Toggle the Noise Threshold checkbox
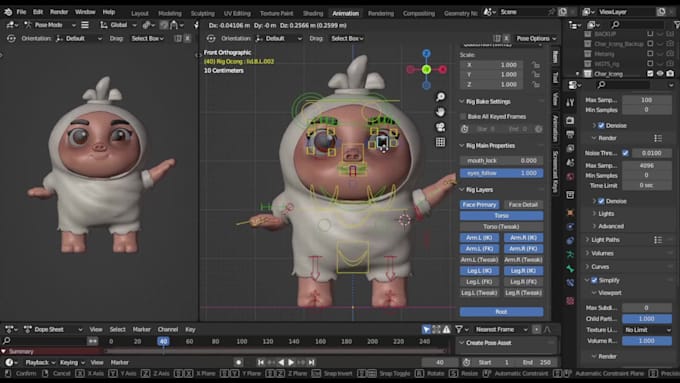This screenshot has height=383, width=680. (625, 153)
